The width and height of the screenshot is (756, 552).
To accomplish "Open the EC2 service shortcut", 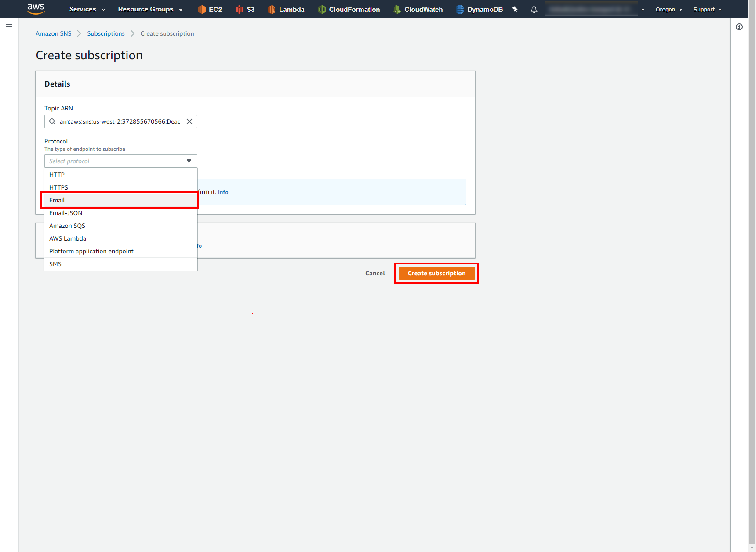I will coord(210,9).
